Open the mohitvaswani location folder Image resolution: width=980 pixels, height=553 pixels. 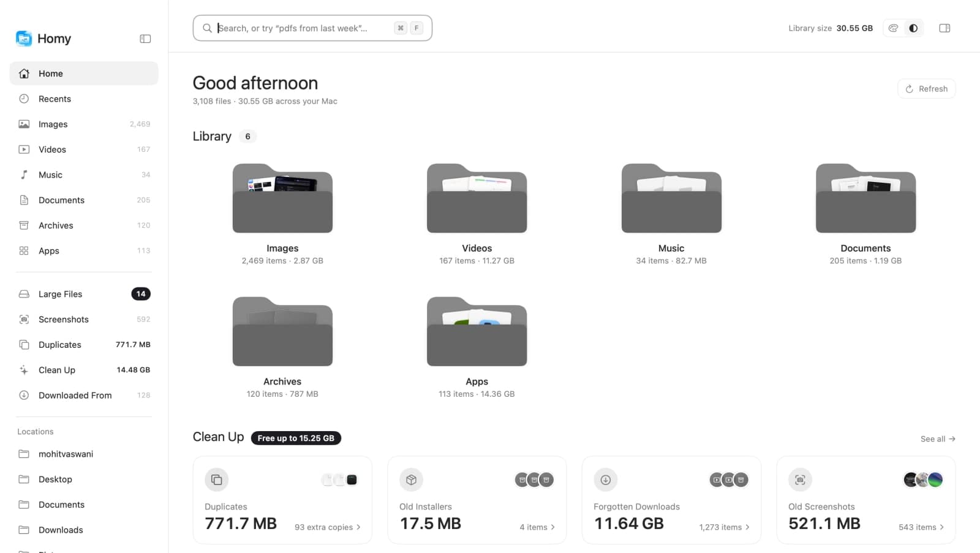tap(84, 454)
